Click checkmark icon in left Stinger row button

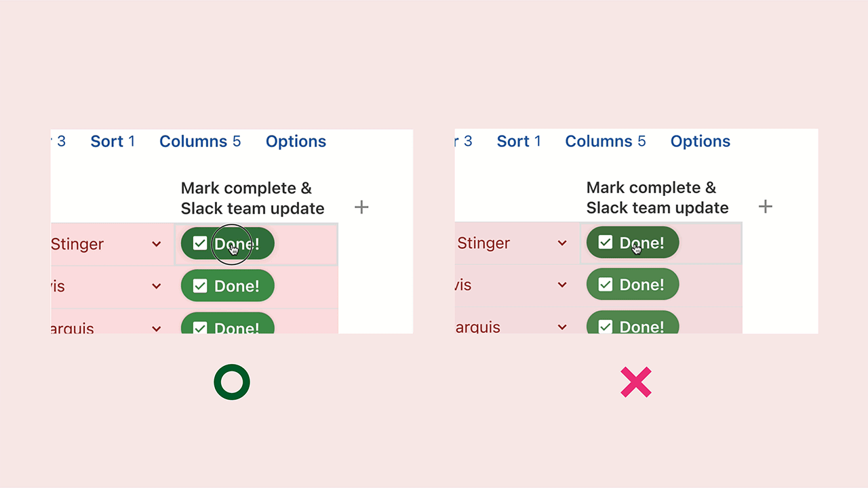click(x=200, y=243)
